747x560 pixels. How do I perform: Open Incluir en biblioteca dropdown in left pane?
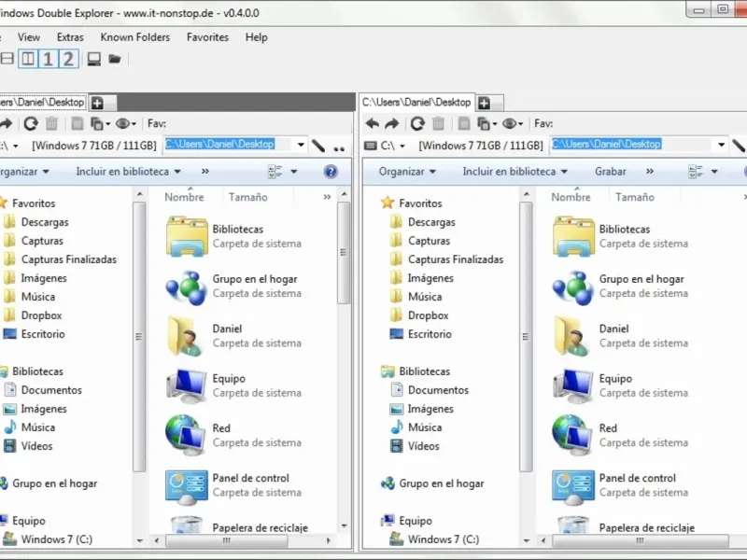[x=128, y=172]
